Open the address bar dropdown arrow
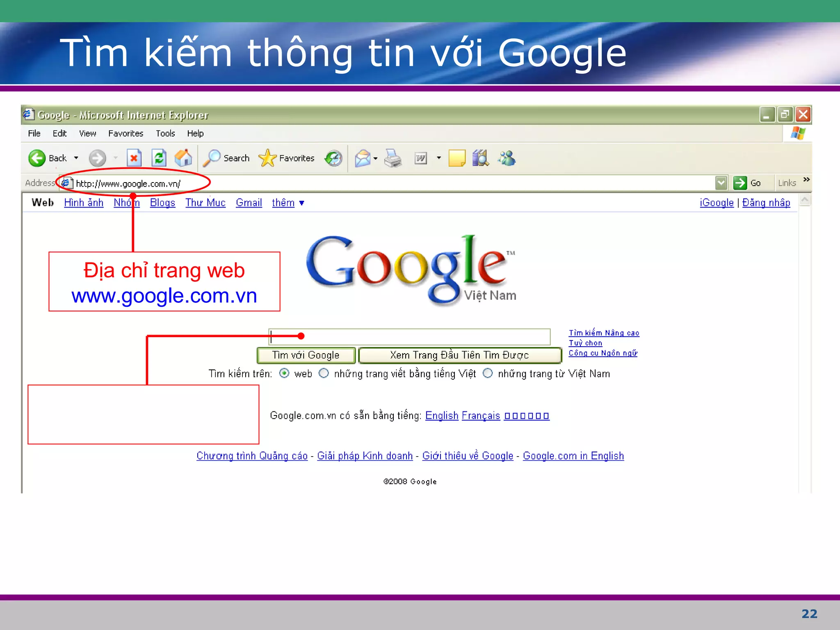This screenshot has width=840, height=630. [721, 183]
